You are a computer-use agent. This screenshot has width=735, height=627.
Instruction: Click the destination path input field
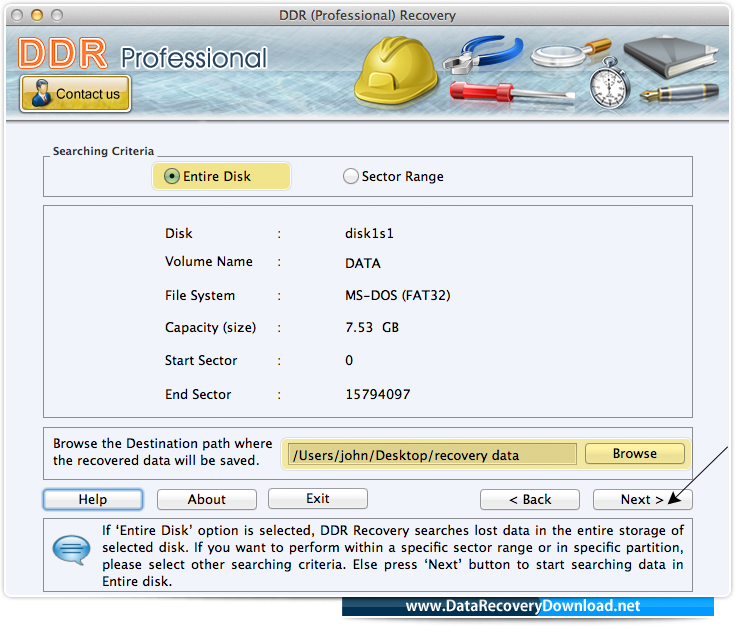432,455
